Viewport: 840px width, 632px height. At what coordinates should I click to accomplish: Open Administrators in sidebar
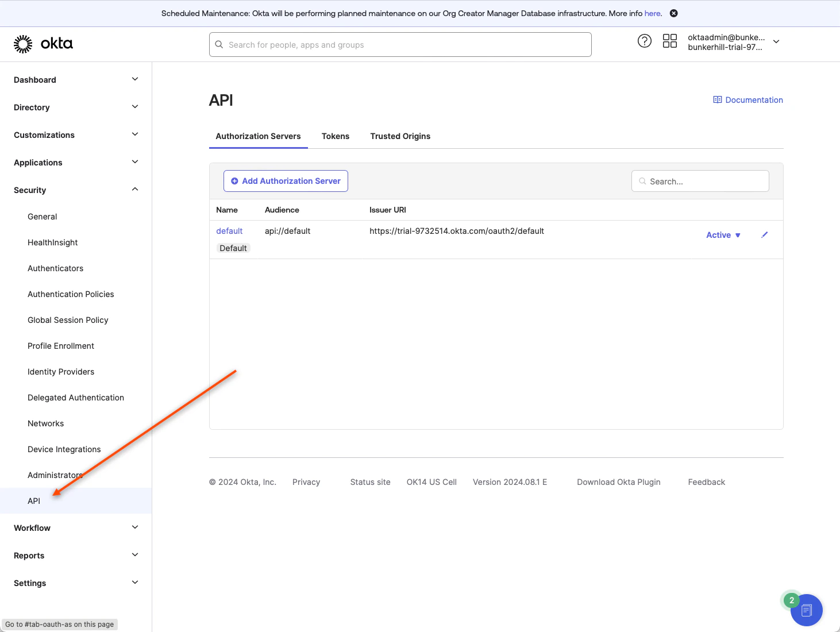point(55,475)
